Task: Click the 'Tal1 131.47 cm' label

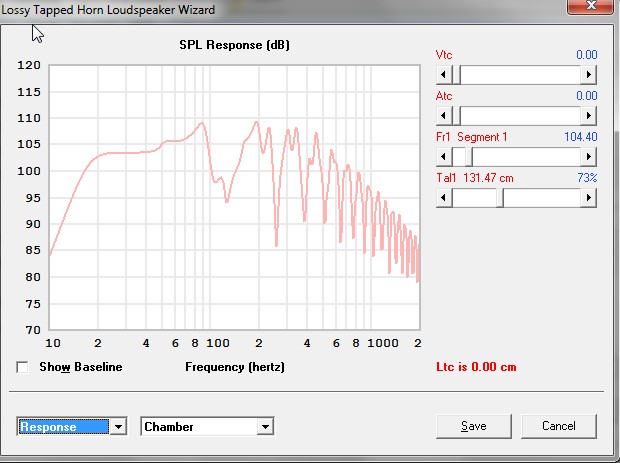Action: (475, 178)
